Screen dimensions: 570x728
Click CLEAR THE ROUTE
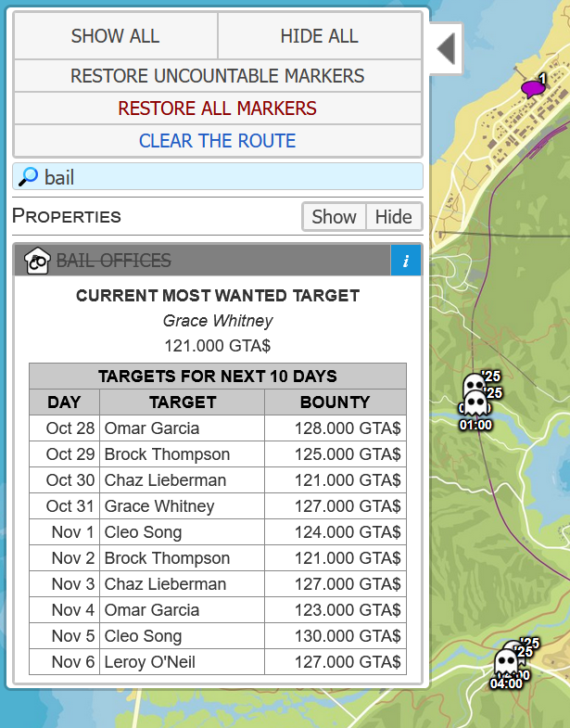218,141
